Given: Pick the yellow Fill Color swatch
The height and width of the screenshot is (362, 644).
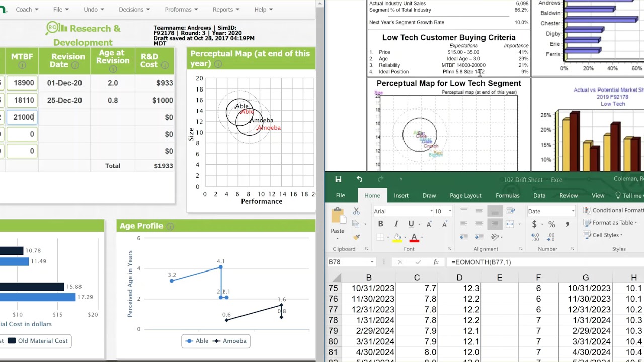Looking at the screenshot, I should [397, 237].
